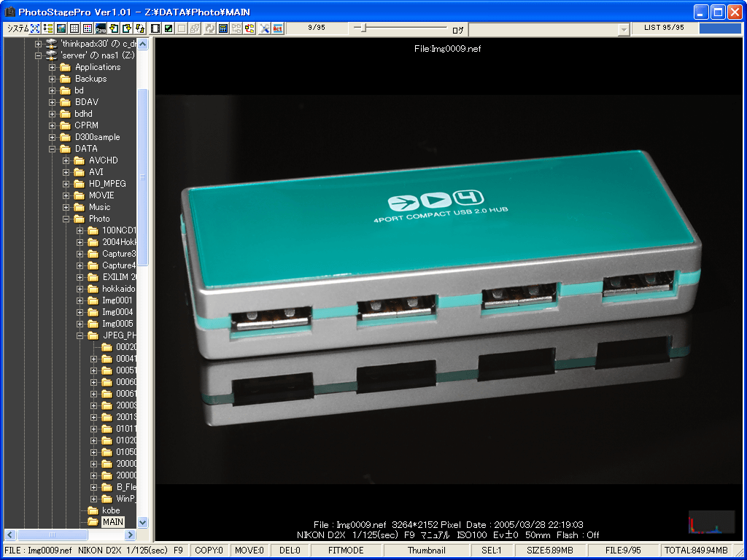Adjust the zoom slider in the toolbar
747x560 pixels.
(364, 28)
